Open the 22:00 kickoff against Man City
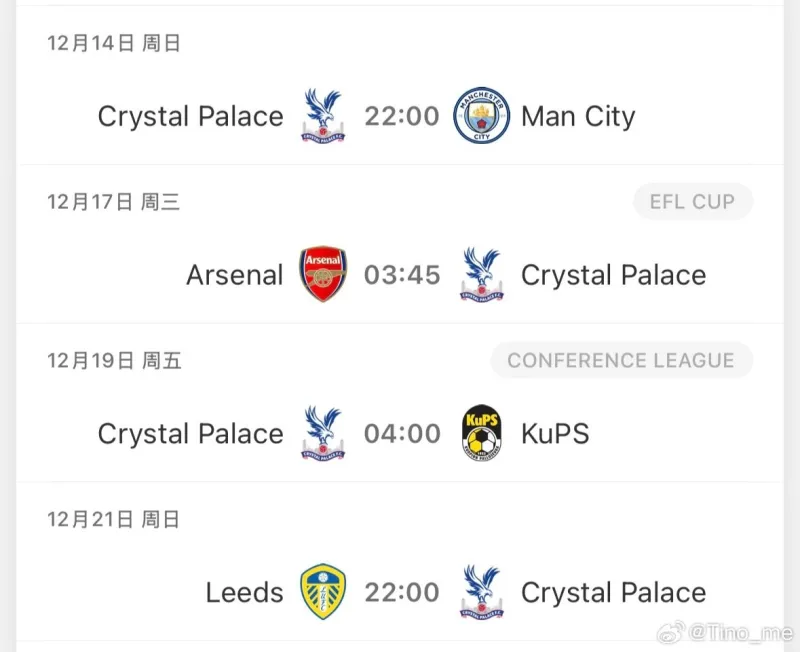The width and height of the screenshot is (800, 652). click(x=402, y=116)
